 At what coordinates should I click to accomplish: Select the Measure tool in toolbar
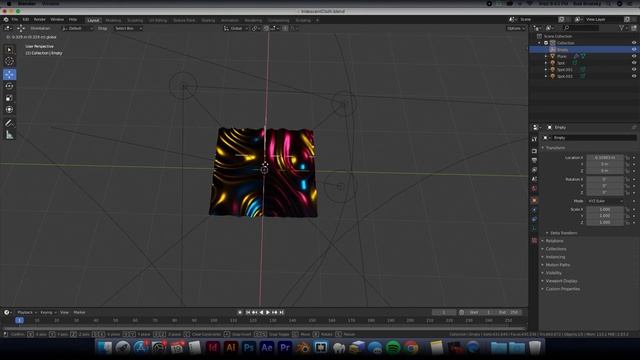[x=9, y=135]
